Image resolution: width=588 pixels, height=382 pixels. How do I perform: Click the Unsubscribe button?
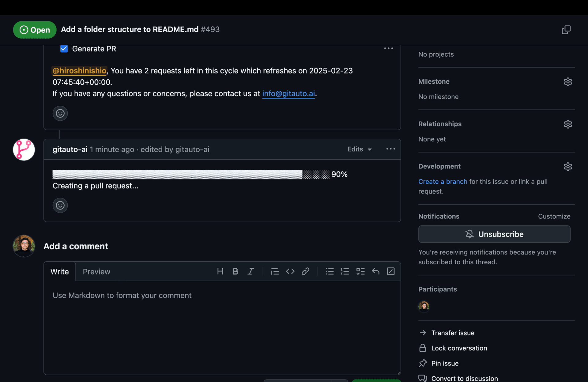pos(494,234)
